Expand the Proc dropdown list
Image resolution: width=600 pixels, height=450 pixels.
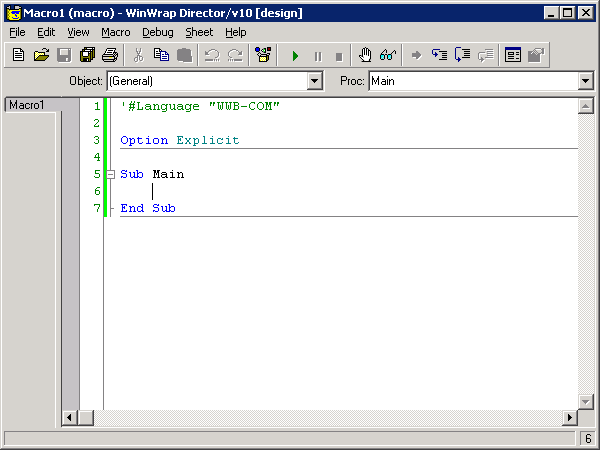[586, 81]
